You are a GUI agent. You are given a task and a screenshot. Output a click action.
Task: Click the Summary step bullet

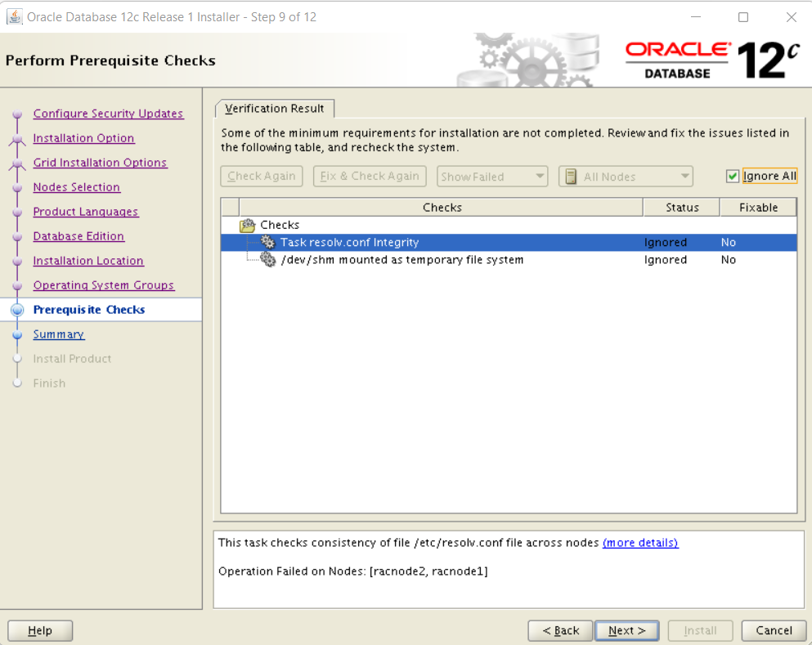[x=17, y=335]
